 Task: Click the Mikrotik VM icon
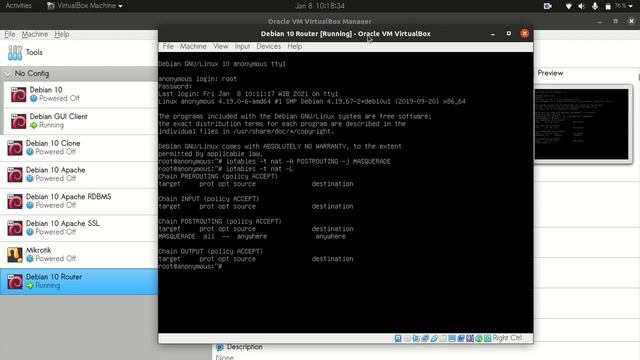point(15,255)
